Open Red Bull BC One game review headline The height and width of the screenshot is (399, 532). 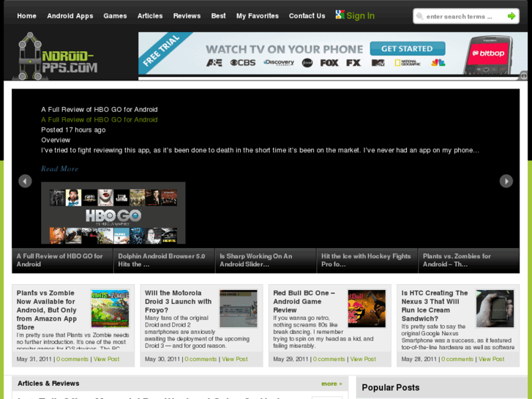coord(304,302)
